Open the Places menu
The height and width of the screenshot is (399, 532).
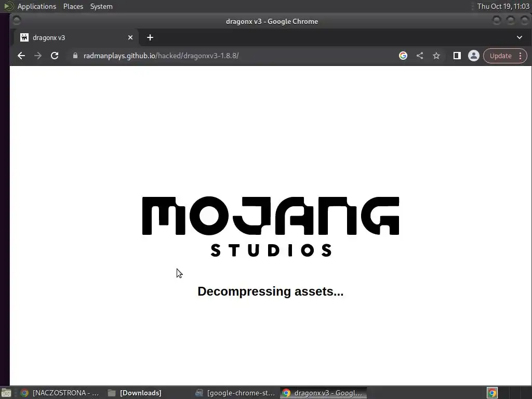(x=73, y=6)
